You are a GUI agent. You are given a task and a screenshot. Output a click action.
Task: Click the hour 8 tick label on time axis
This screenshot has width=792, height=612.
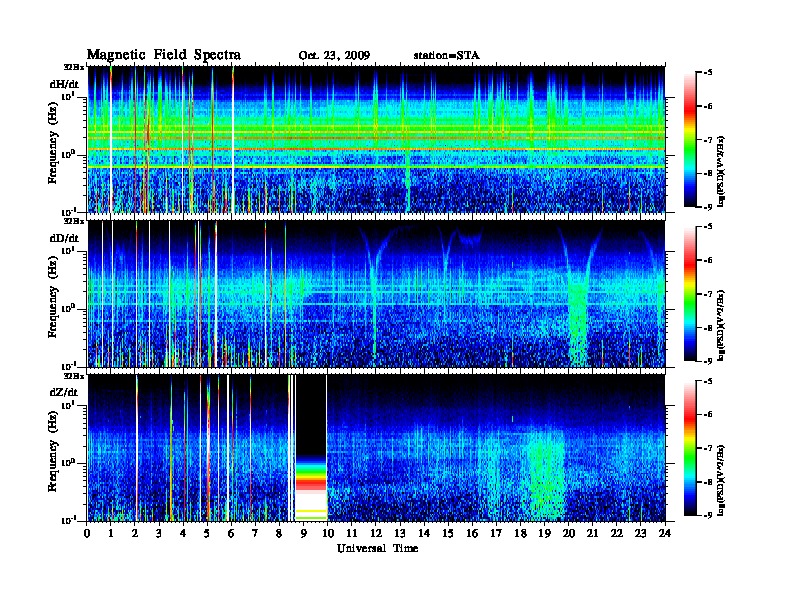point(279,533)
